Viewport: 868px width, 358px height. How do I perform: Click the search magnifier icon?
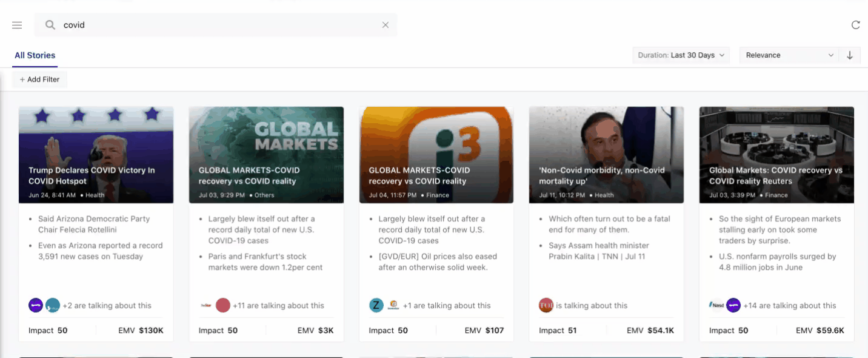coord(50,25)
